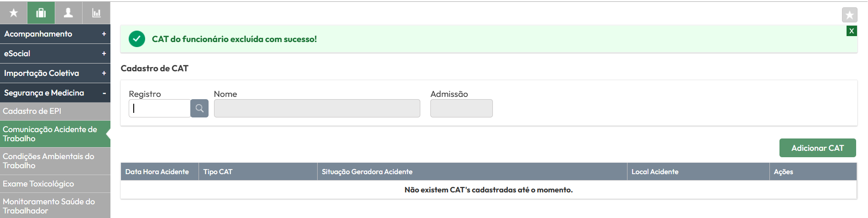
Task: Click the green success checkmark icon
Action: 137,39
